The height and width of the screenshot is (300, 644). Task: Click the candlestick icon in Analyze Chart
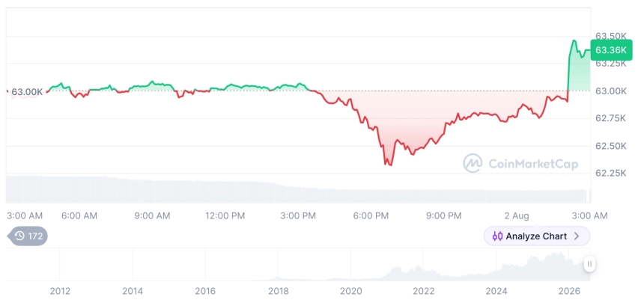tap(497, 236)
